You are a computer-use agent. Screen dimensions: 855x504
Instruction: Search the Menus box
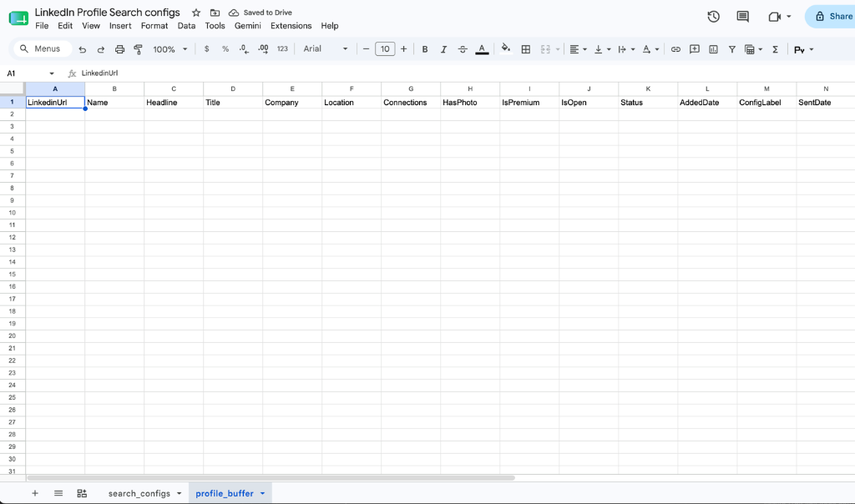[x=43, y=49]
